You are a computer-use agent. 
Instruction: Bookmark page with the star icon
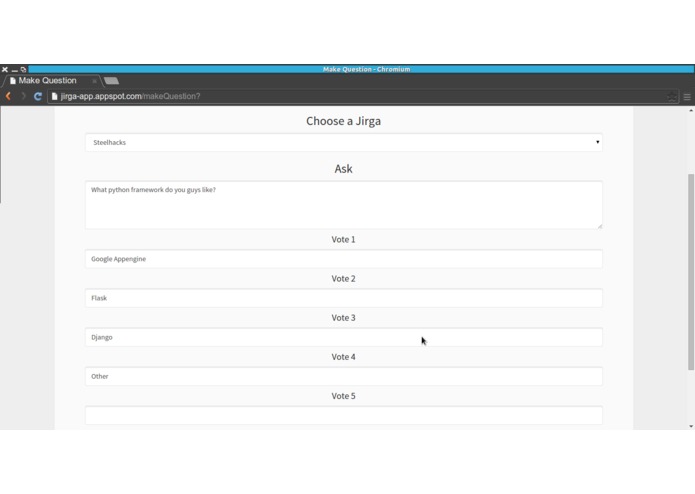672,97
